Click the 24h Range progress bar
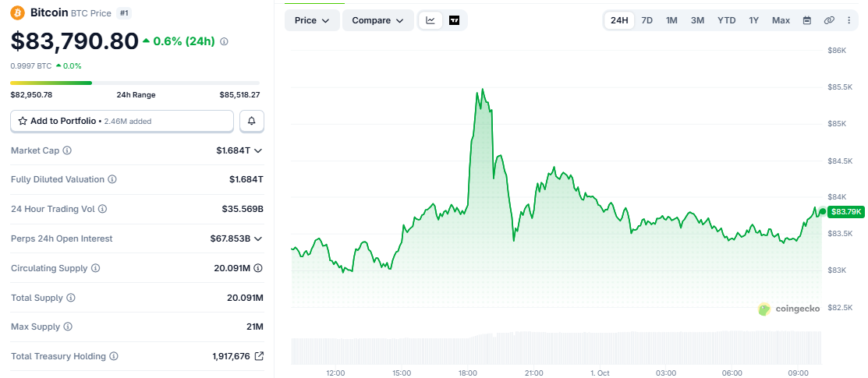Image resolution: width=868 pixels, height=378 pixels. 135,83
